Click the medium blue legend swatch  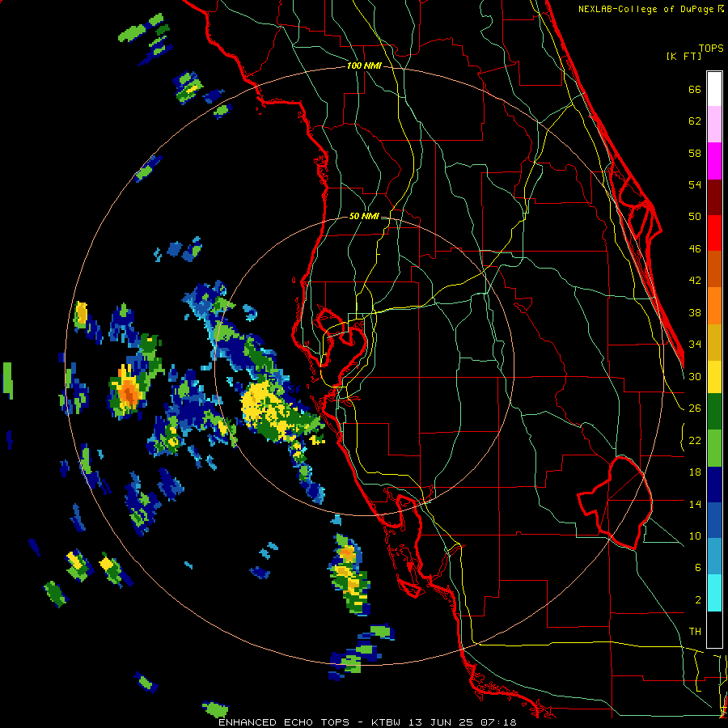point(714,520)
